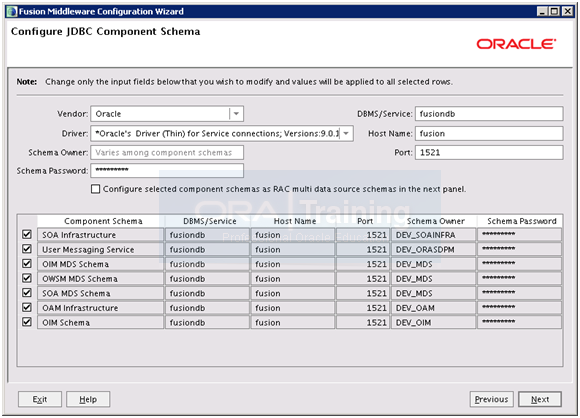Click the Schema Password column header
The height and width of the screenshot is (418, 580).
click(520, 221)
